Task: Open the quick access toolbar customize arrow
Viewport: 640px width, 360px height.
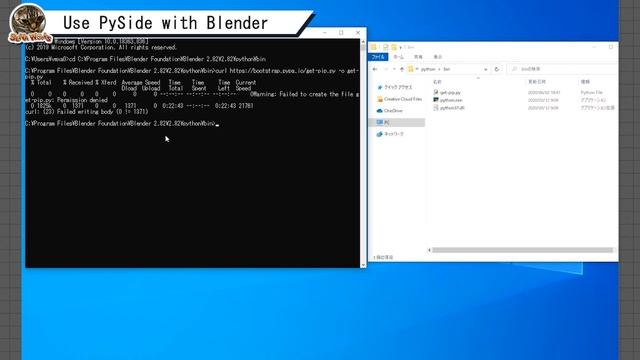Action: click(x=400, y=48)
